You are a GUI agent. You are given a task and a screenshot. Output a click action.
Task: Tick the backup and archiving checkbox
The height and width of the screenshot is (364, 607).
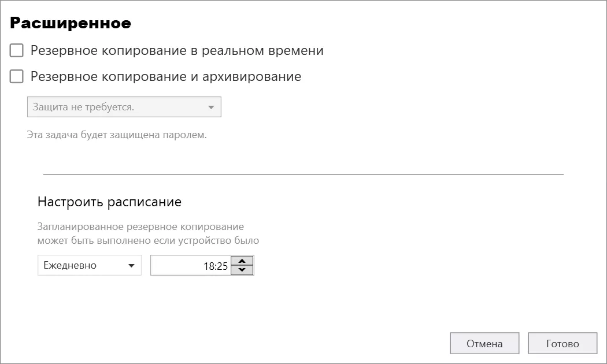(16, 76)
